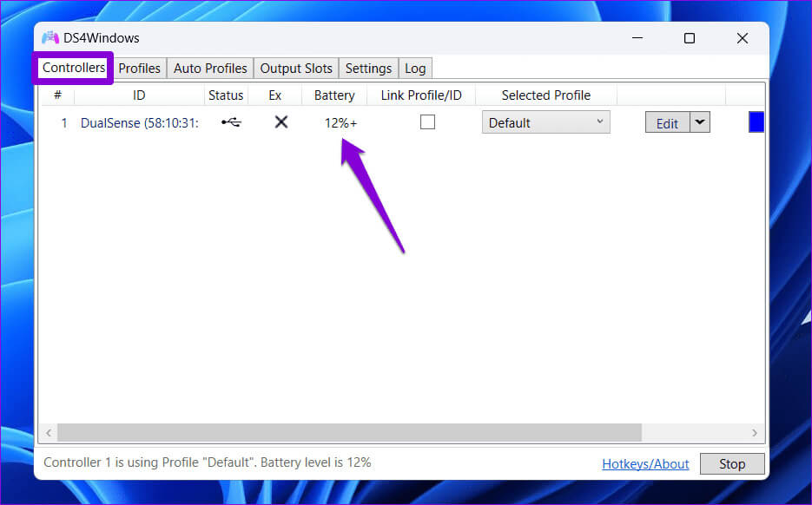The width and height of the screenshot is (812, 505).
Task: Click the Link Profile/ID column header
Action: pos(421,95)
